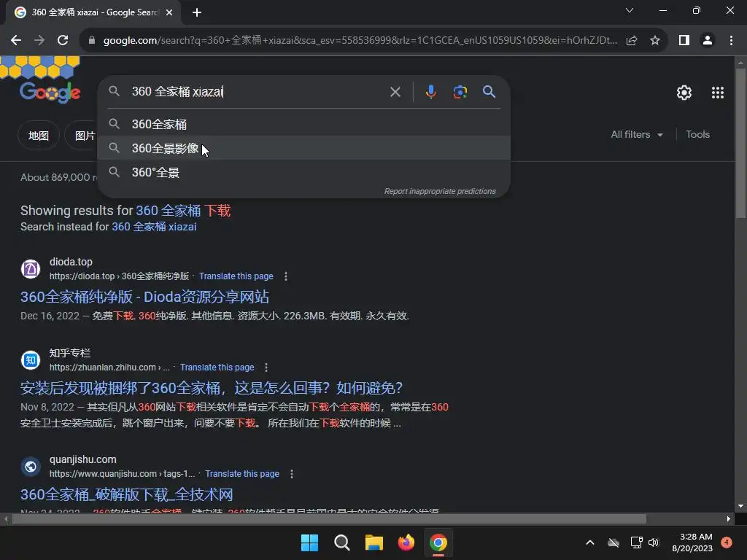
Task: Click the 知乎 site favicon
Action: coord(31,360)
